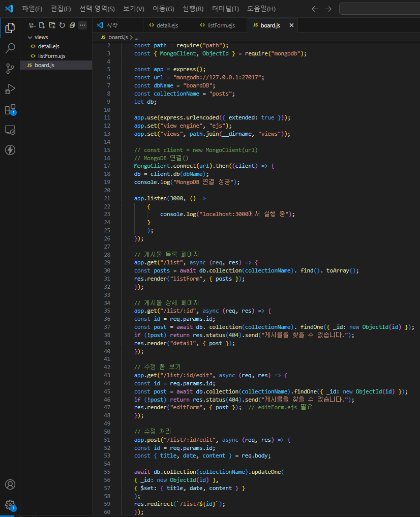Click the // 게시물 상세 페이지 comment
This screenshot has width=420, height=517.
coord(166,302)
